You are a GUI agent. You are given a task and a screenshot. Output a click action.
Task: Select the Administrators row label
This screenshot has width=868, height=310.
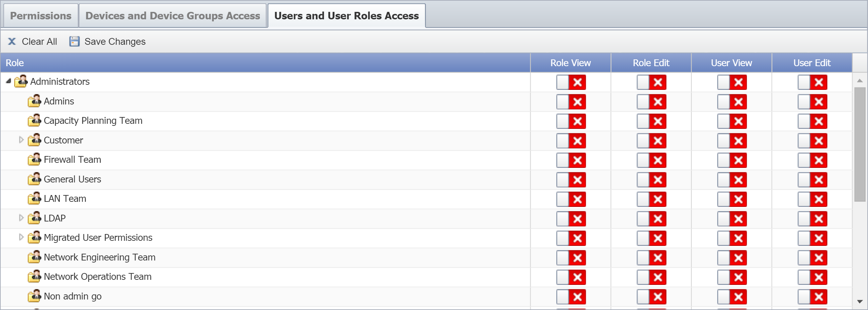[60, 82]
